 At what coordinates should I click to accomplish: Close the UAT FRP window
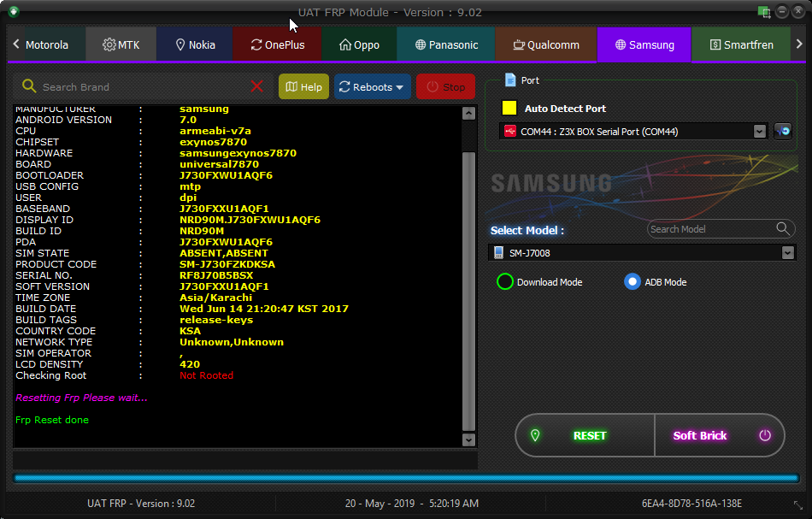tap(798, 11)
